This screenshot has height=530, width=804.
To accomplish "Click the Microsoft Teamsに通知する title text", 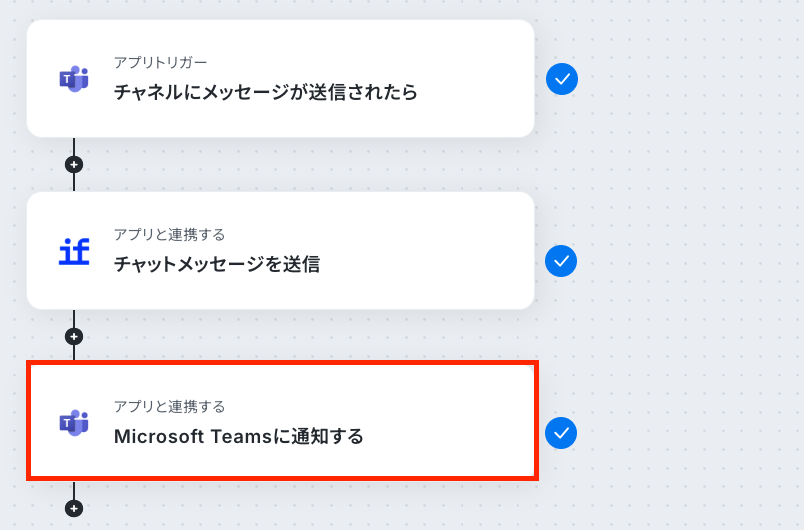I will [x=238, y=437].
